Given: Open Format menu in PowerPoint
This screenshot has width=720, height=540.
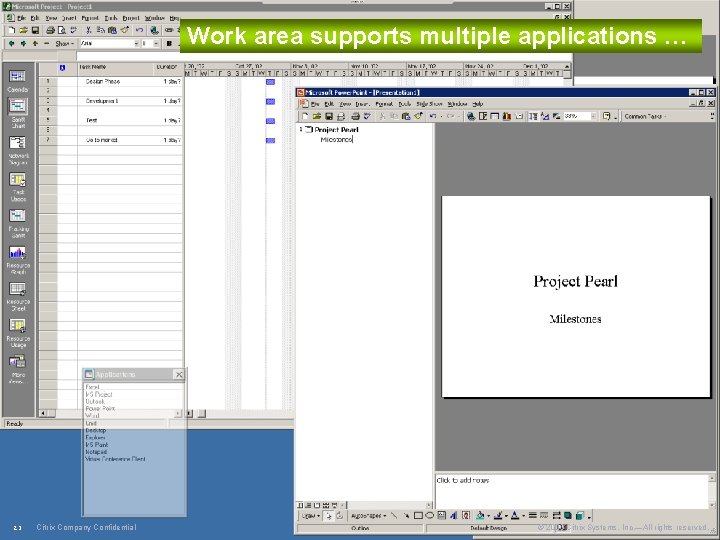Looking at the screenshot, I should [384, 104].
